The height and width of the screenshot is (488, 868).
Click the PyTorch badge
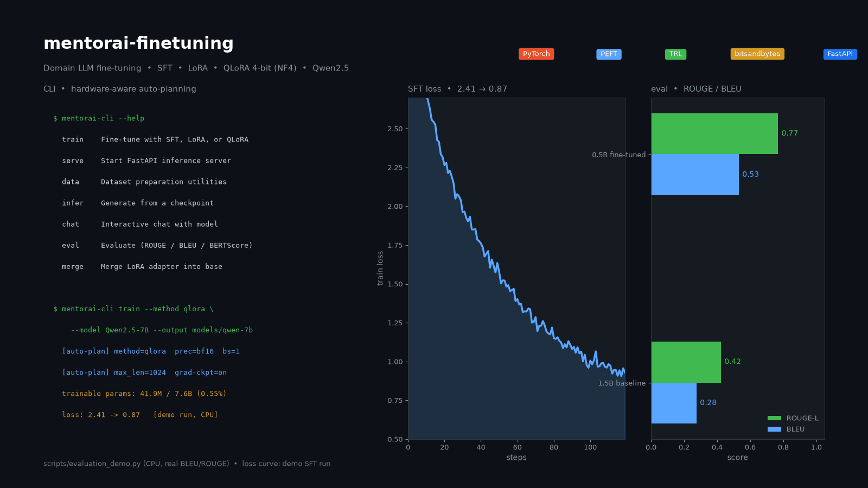click(x=536, y=54)
